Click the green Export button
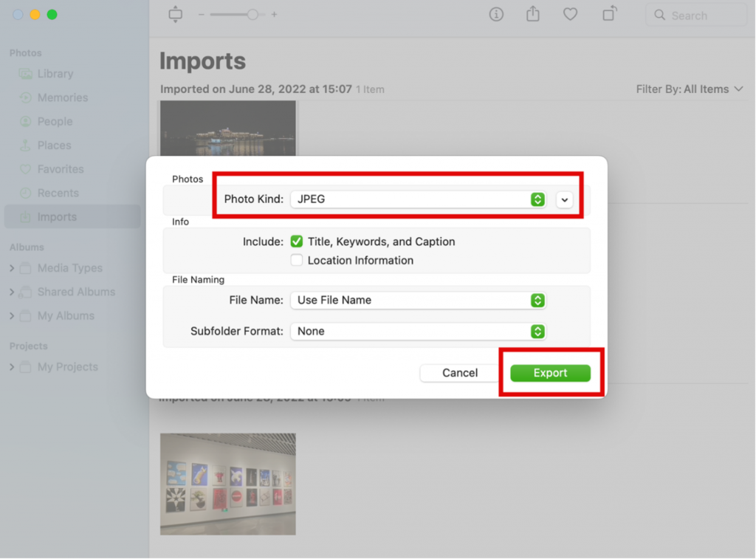Screen dimensions: 756x559 pyautogui.click(x=550, y=373)
